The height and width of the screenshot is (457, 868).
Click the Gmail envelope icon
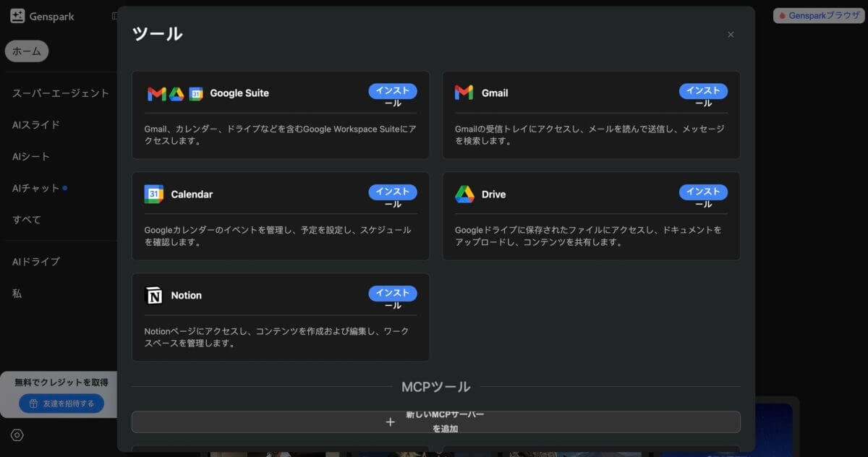464,93
